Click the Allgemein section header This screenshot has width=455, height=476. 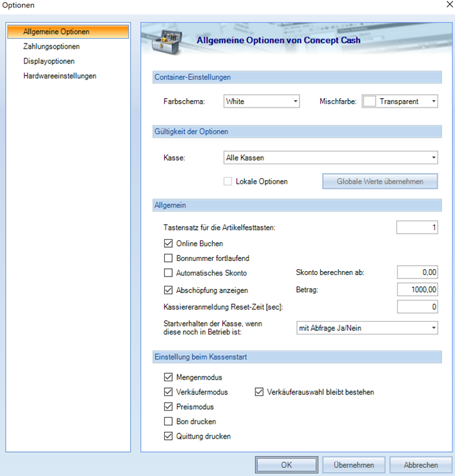pyautogui.click(x=297, y=205)
